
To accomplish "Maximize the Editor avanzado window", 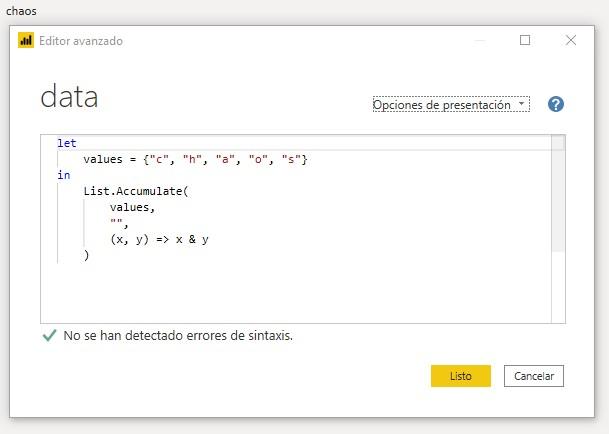I will [525, 41].
